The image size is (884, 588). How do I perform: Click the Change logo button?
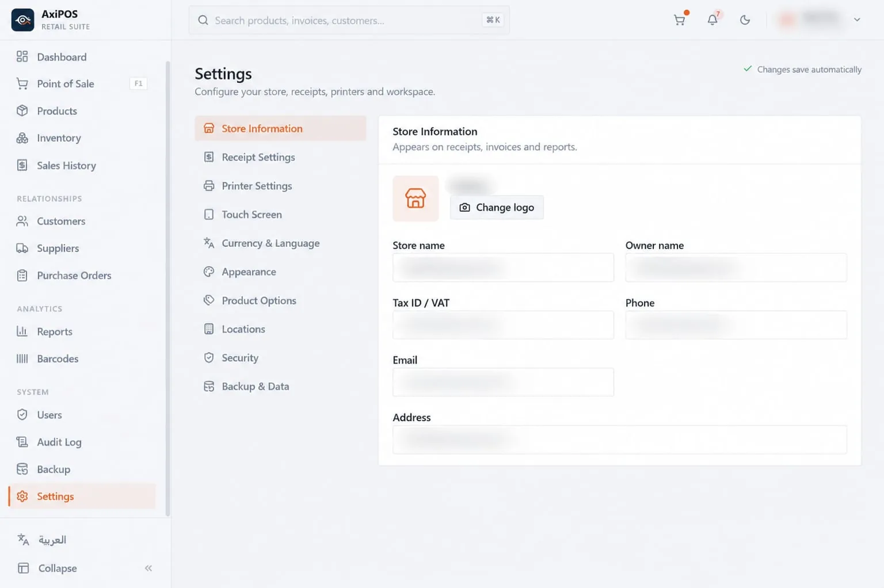(497, 207)
